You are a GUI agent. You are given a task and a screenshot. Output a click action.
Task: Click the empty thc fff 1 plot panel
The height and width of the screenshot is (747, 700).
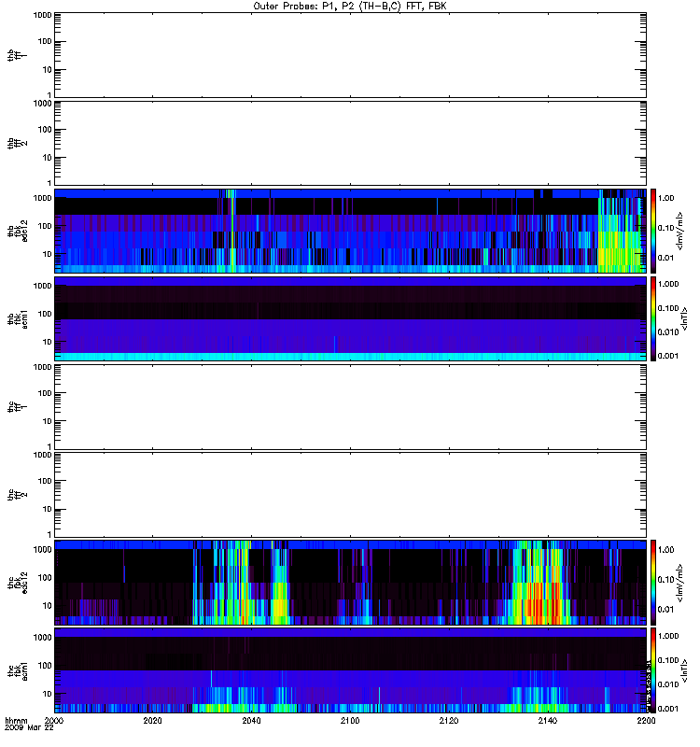point(350,407)
